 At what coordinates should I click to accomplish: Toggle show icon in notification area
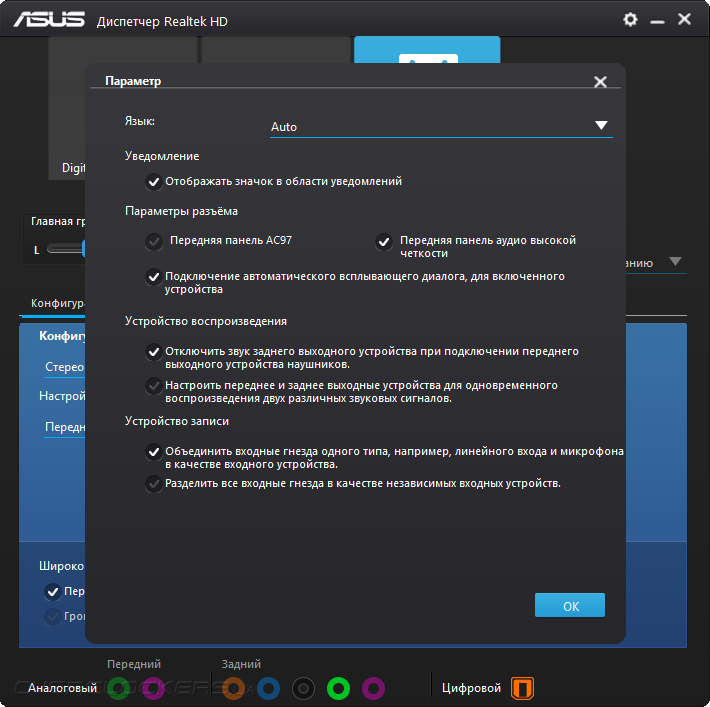pos(154,182)
